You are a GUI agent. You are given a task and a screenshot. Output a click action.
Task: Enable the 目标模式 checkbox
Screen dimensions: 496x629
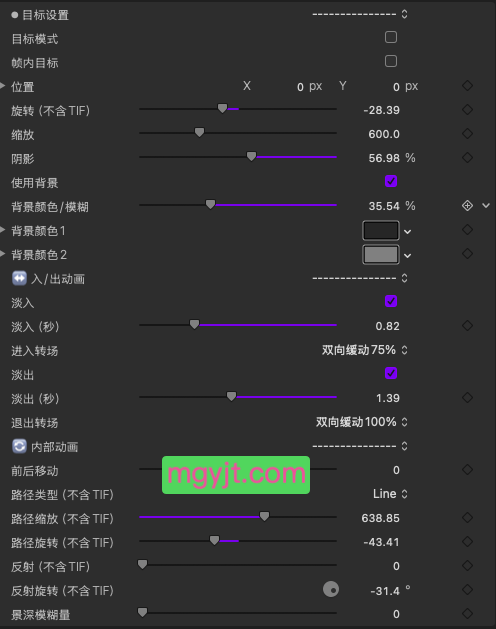(391, 37)
